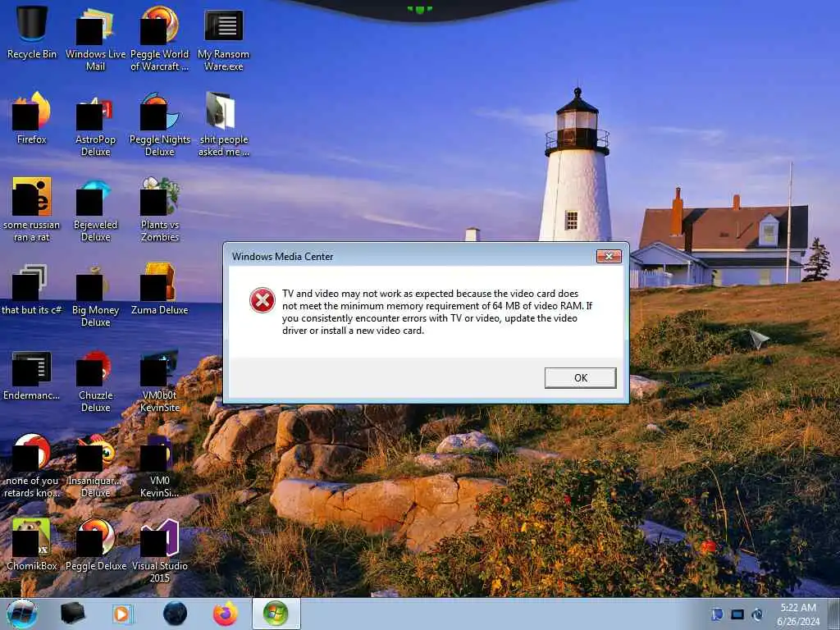Click the Windows Start orb
Viewport: 840px width, 630px height.
pos(22,614)
